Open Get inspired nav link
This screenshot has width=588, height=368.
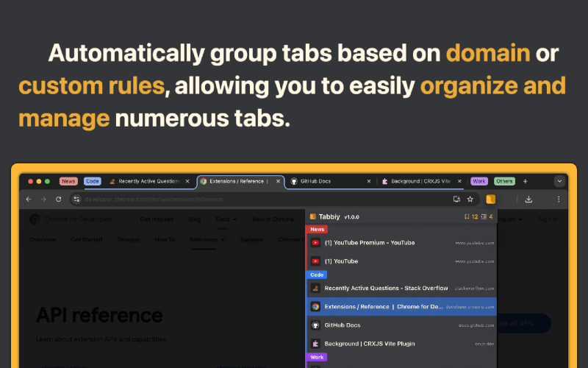(157, 219)
